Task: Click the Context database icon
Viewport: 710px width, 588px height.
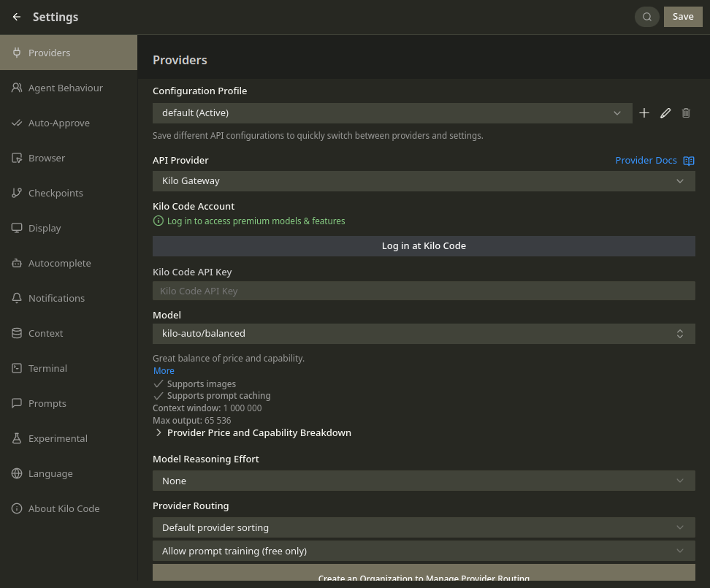Action: click(x=17, y=333)
